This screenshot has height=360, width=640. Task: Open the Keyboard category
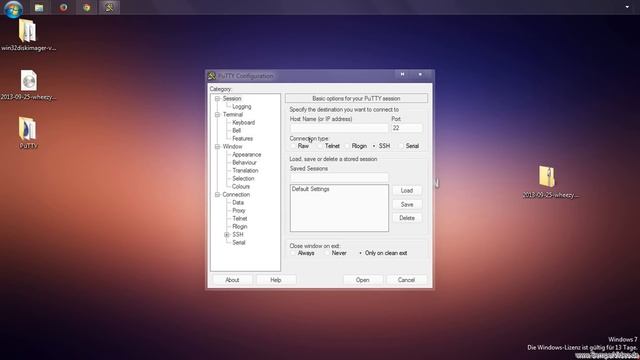tap(243, 122)
